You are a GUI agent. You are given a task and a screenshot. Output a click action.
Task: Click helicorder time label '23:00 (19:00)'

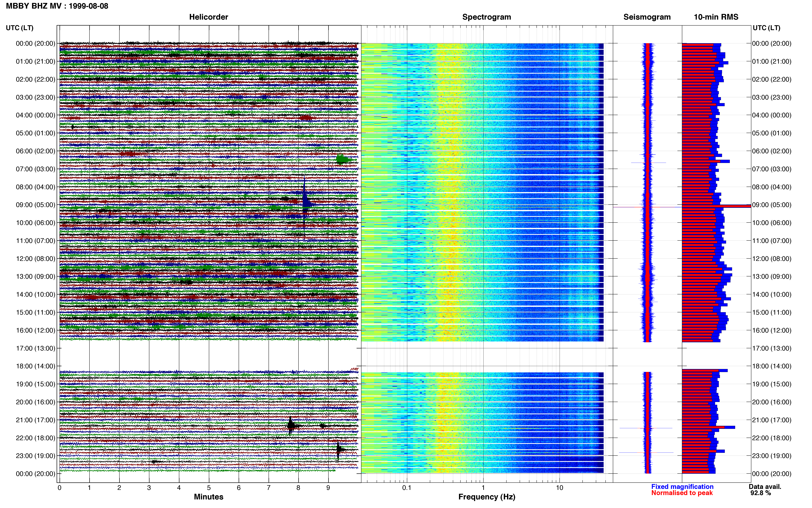click(36, 456)
